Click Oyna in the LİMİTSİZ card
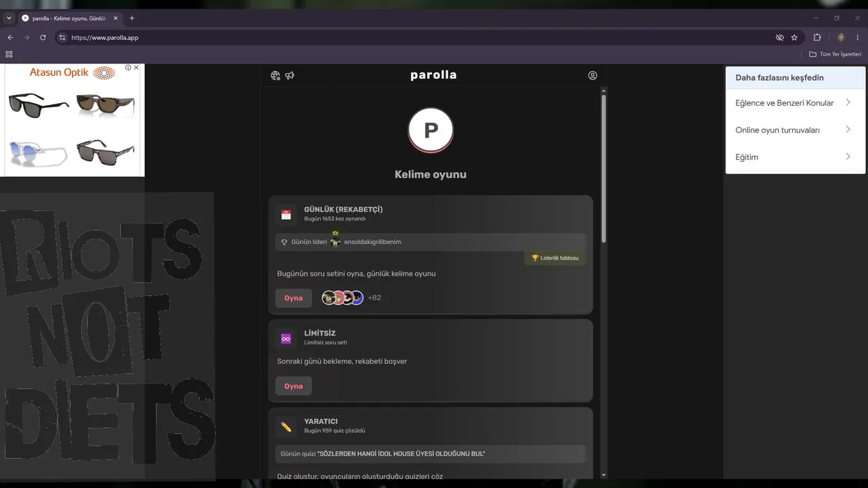 (x=294, y=386)
